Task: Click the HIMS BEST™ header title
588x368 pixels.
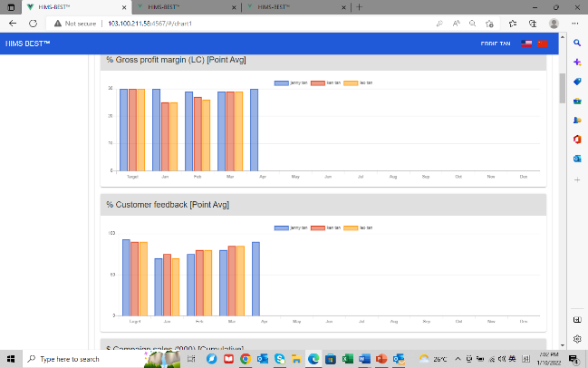Action: pyautogui.click(x=27, y=43)
